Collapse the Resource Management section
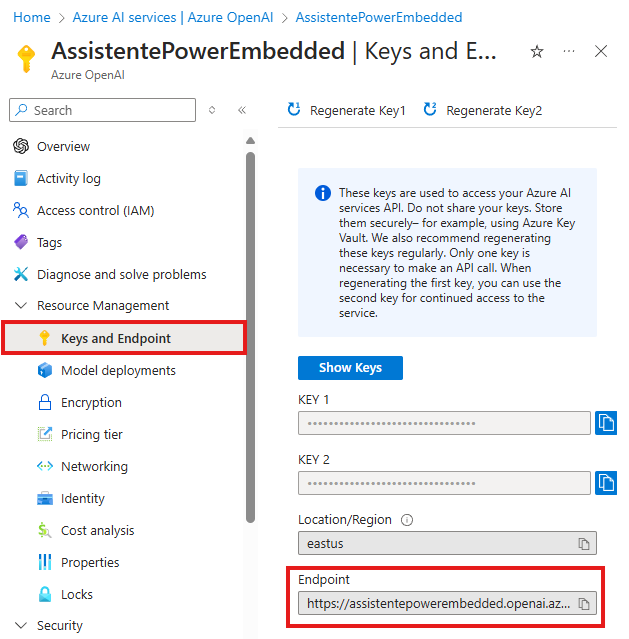This screenshot has height=639, width=629. click(x=21, y=306)
